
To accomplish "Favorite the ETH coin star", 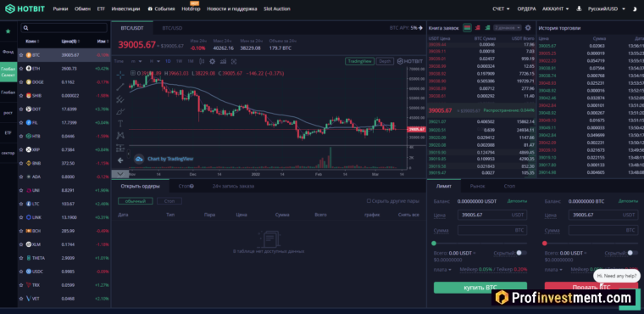I will point(21,68).
